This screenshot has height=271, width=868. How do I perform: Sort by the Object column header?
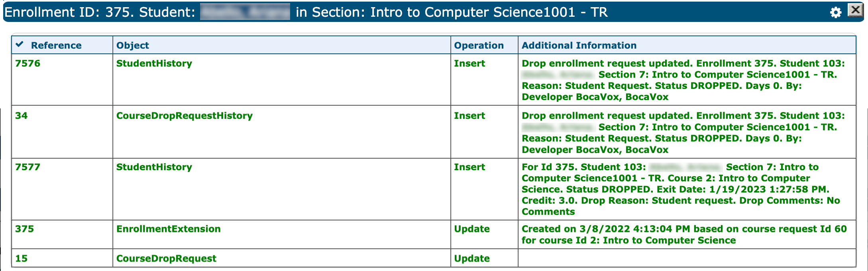click(x=133, y=45)
